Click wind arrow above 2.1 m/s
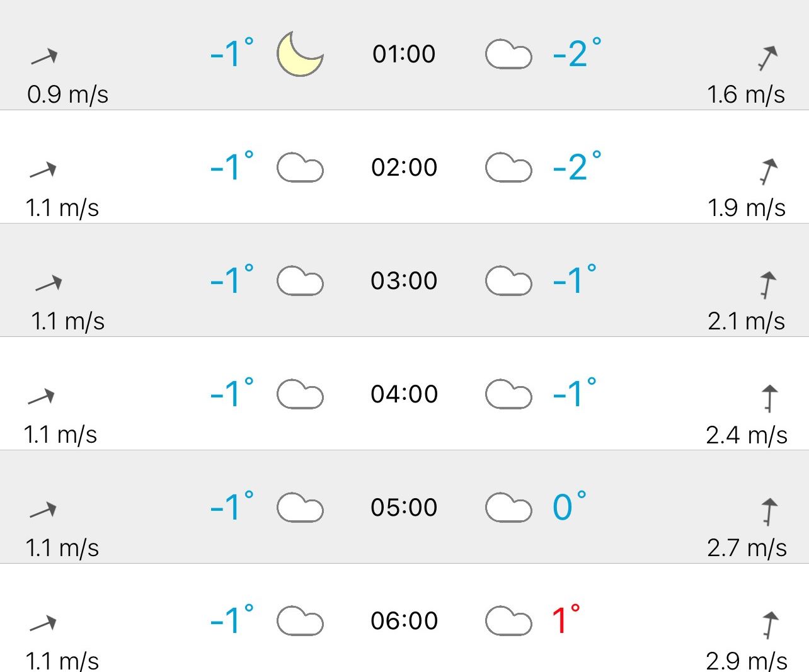 point(767,285)
